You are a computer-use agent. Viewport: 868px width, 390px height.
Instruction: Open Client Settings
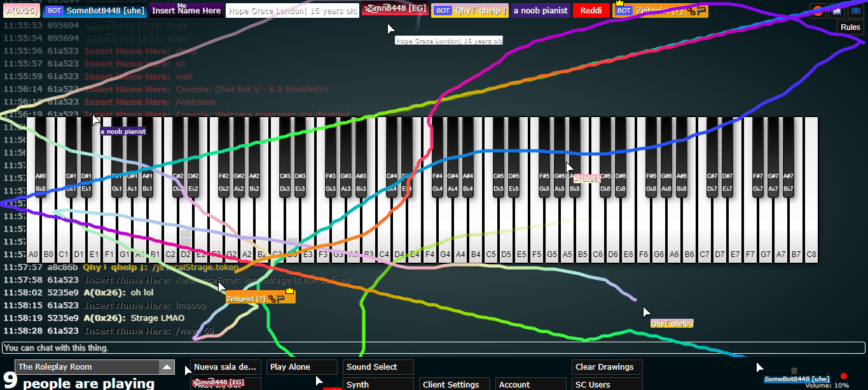[455, 384]
